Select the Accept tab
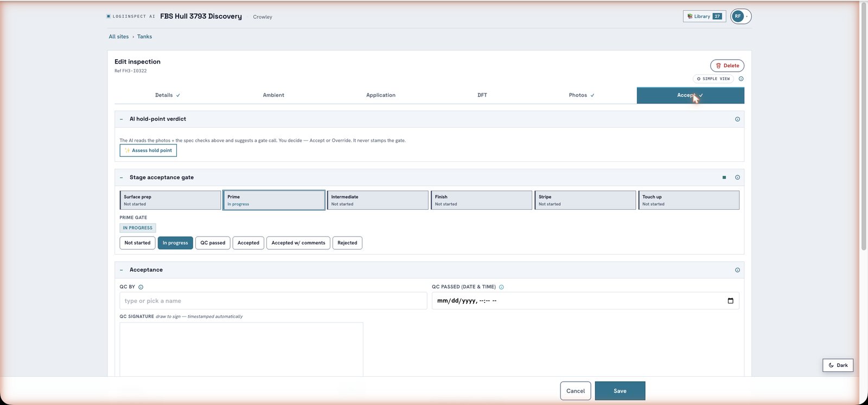The image size is (868, 405). click(x=690, y=95)
